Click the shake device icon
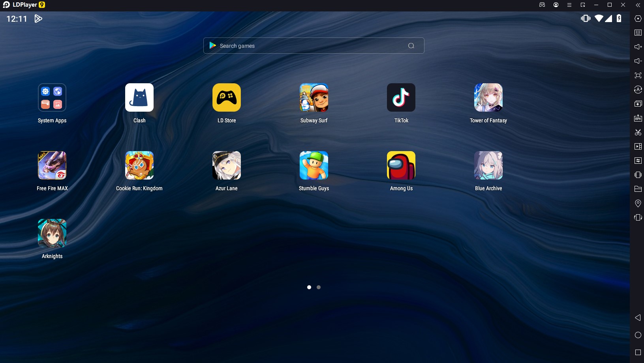This screenshot has width=644, height=363. click(638, 175)
